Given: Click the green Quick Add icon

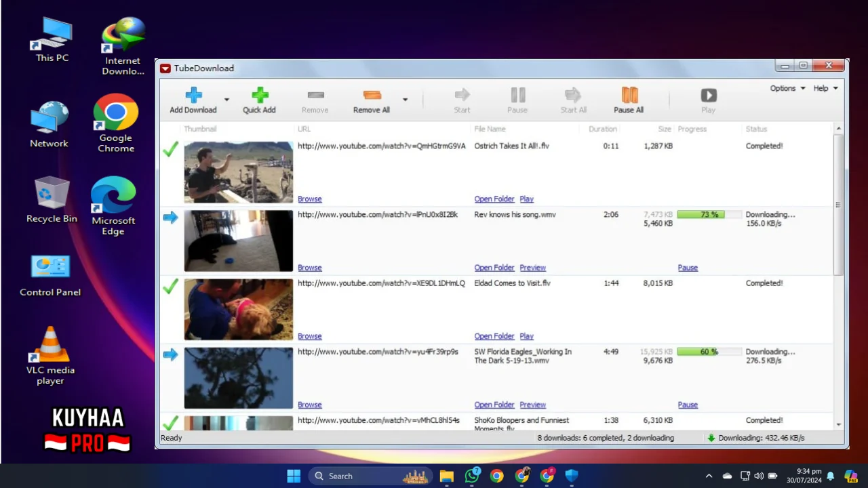Looking at the screenshot, I should [260, 95].
